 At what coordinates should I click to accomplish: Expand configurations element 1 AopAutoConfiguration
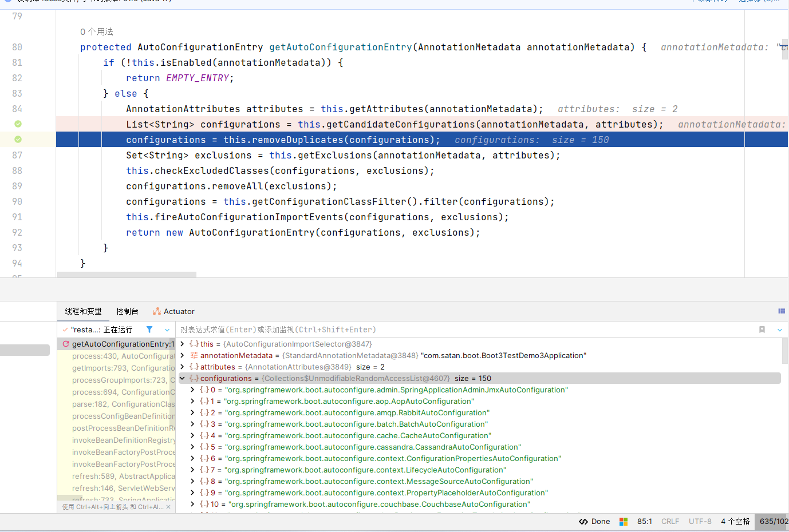tap(192, 401)
